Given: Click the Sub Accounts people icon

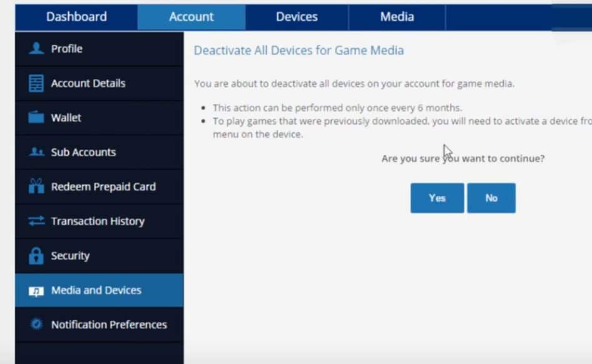Looking at the screenshot, I should point(36,153).
